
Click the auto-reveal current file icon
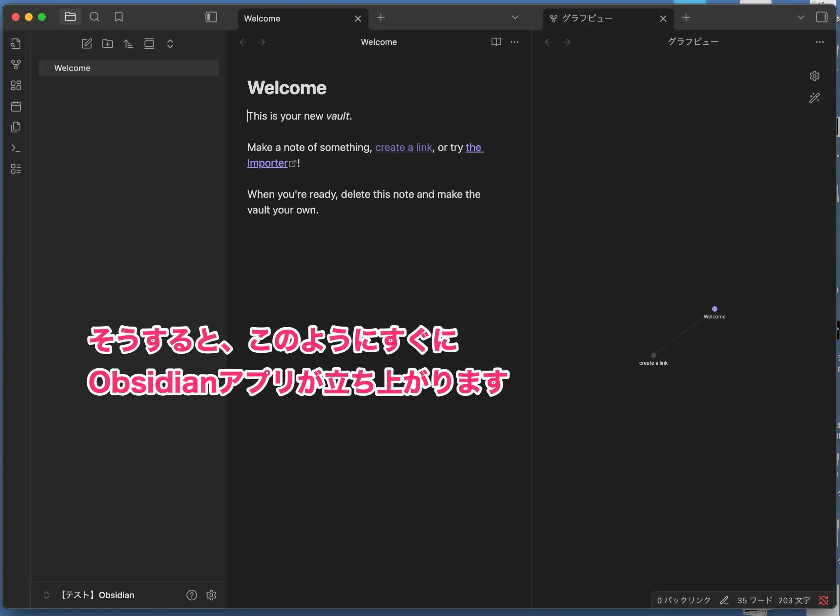tap(149, 44)
